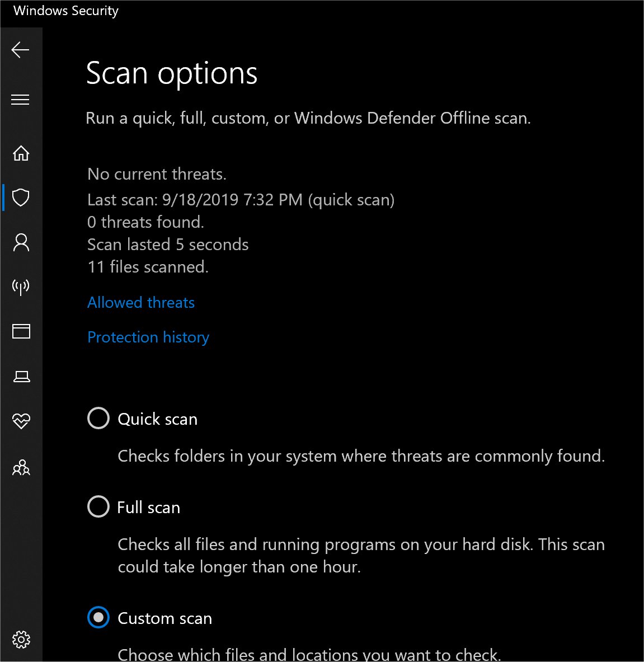Open the Account protection person icon
Screen dimensions: 644x662
(x=21, y=242)
